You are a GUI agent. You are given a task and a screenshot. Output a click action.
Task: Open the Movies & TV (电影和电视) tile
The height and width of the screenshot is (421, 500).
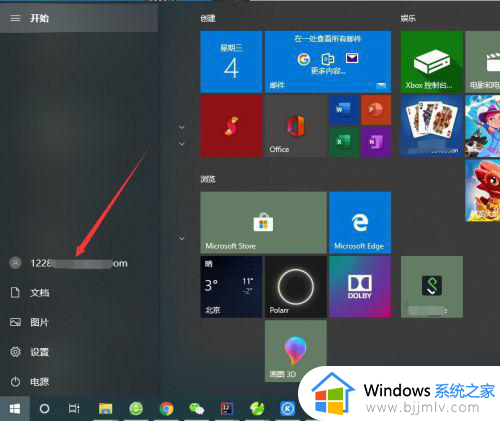point(483,62)
